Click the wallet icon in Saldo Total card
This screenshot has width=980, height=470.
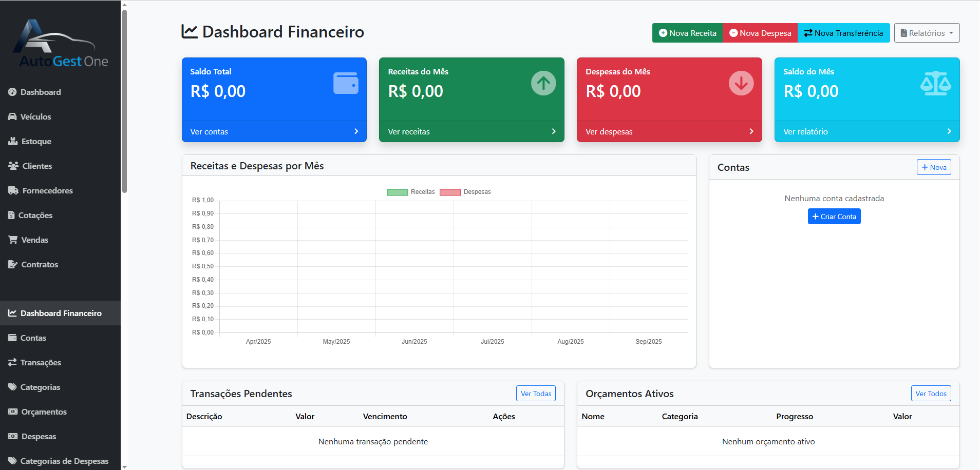tap(346, 83)
